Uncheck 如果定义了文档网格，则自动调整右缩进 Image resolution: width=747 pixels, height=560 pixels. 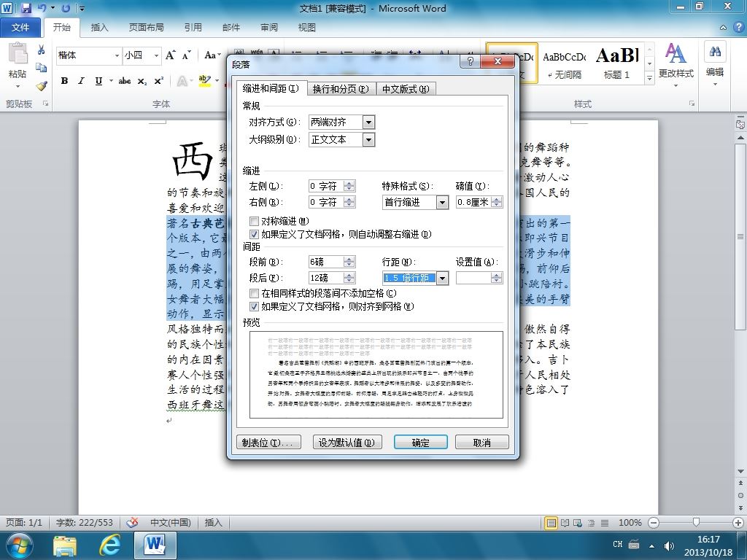(254, 234)
